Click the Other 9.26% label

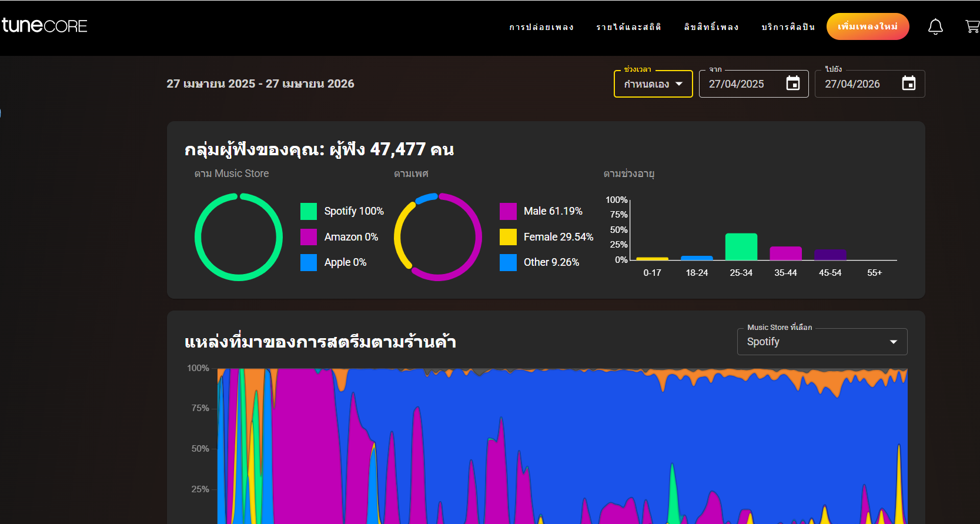[x=551, y=262]
